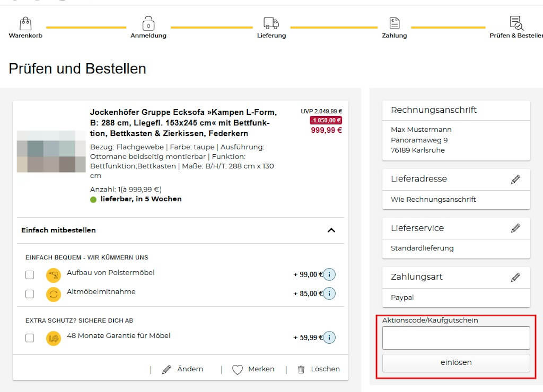Click Ändern to modify the item
This screenshot has width=543, height=392.
183,369
